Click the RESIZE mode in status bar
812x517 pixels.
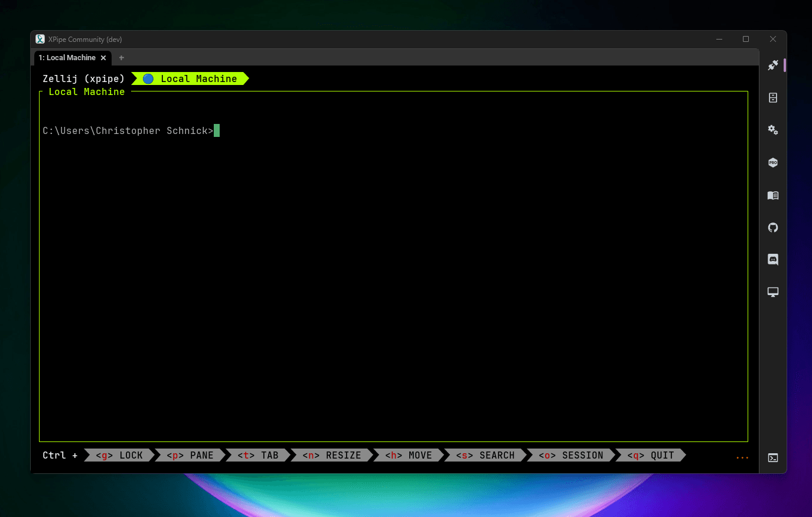[x=332, y=455]
